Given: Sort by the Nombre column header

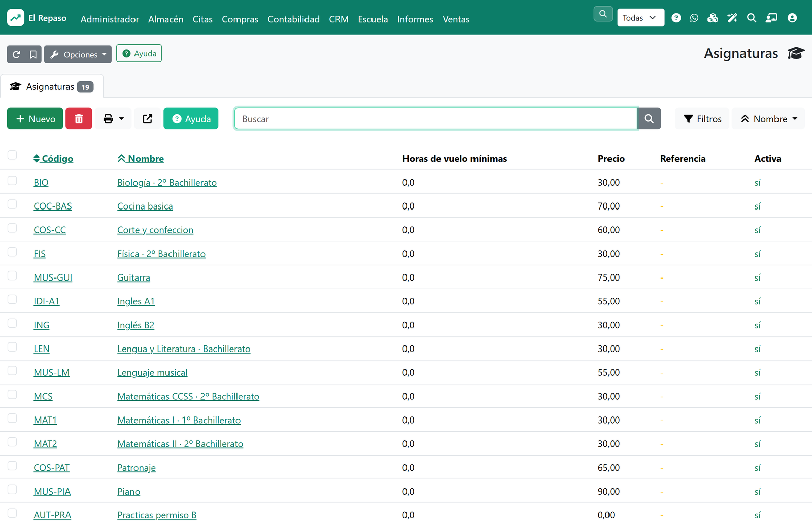Looking at the screenshot, I should point(141,159).
